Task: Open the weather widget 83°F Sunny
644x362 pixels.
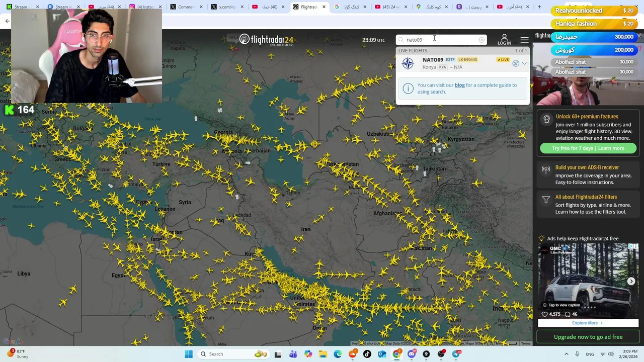Action: (17, 354)
